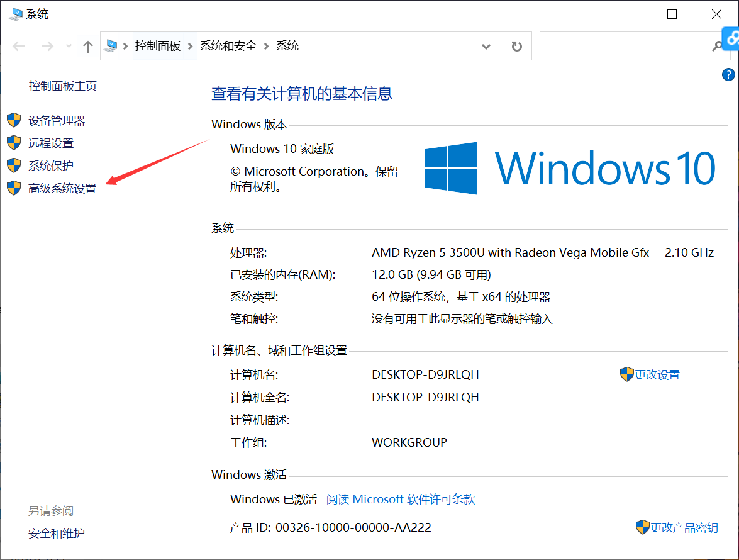Click the blue link icon at the window edge

coord(731,38)
